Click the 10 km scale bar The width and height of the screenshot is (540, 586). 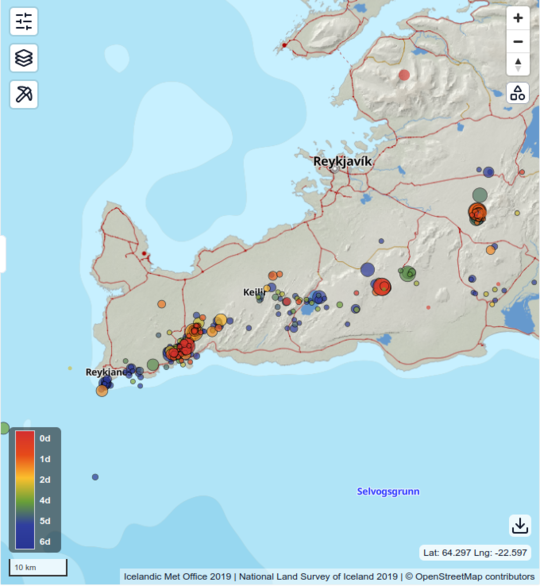click(38, 567)
